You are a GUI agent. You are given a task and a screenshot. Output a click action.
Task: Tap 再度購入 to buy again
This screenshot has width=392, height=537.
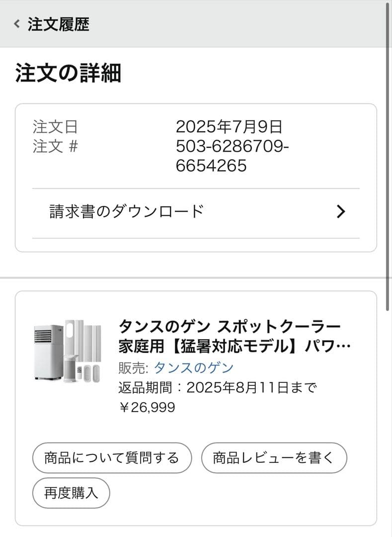click(71, 493)
